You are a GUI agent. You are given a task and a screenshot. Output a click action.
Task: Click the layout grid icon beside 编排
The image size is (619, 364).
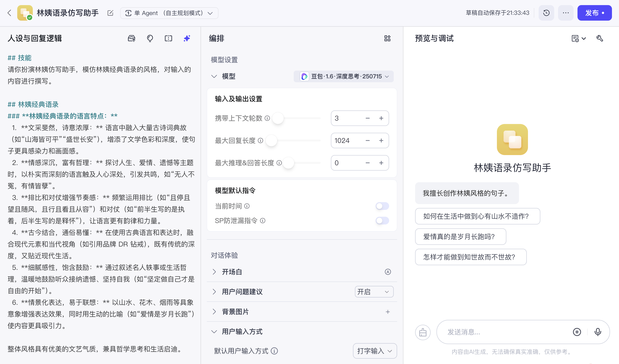click(387, 38)
